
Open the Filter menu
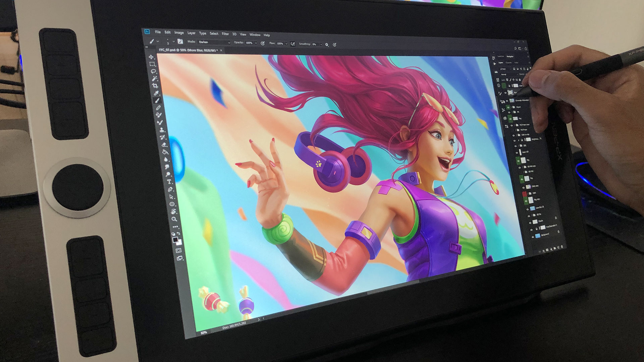point(225,34)
